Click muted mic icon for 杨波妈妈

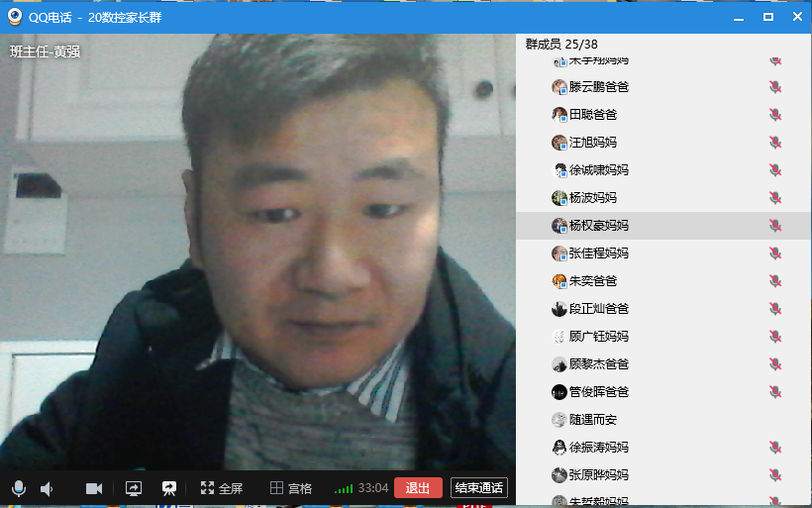[x=775, y=198]
